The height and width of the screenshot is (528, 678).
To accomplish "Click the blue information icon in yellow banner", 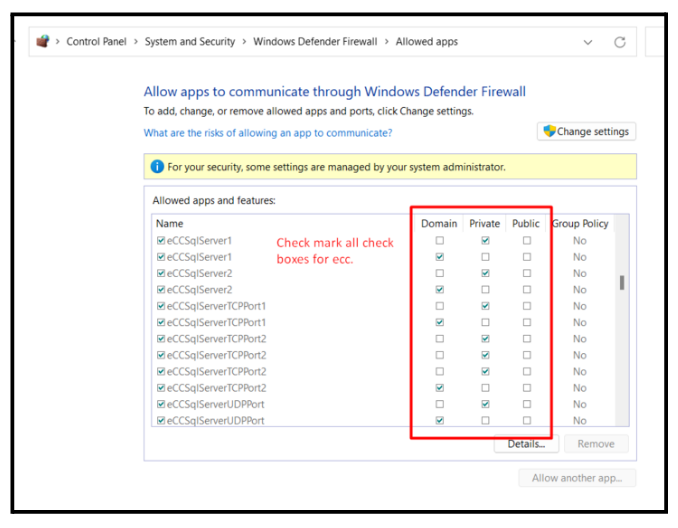I will 157,167.
